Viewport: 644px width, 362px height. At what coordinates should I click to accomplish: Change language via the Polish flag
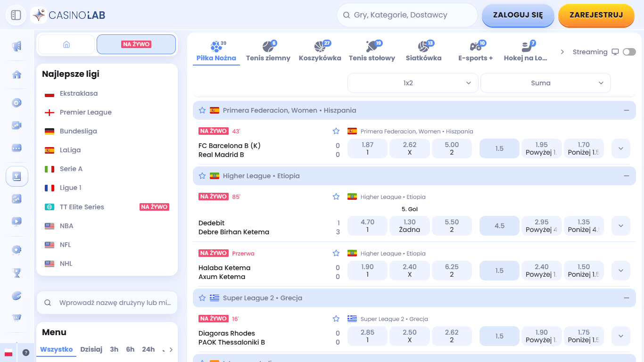pyautogui.click(x=8, y=353)
